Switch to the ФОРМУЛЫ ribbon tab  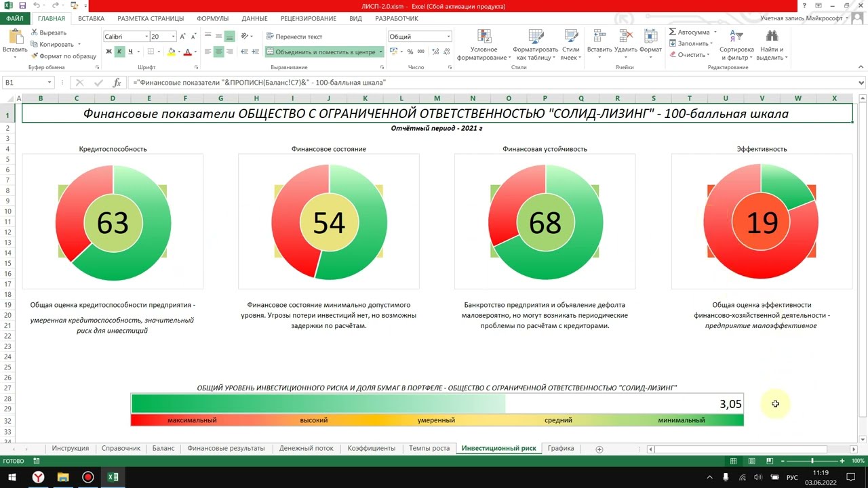tap(213, 18)
